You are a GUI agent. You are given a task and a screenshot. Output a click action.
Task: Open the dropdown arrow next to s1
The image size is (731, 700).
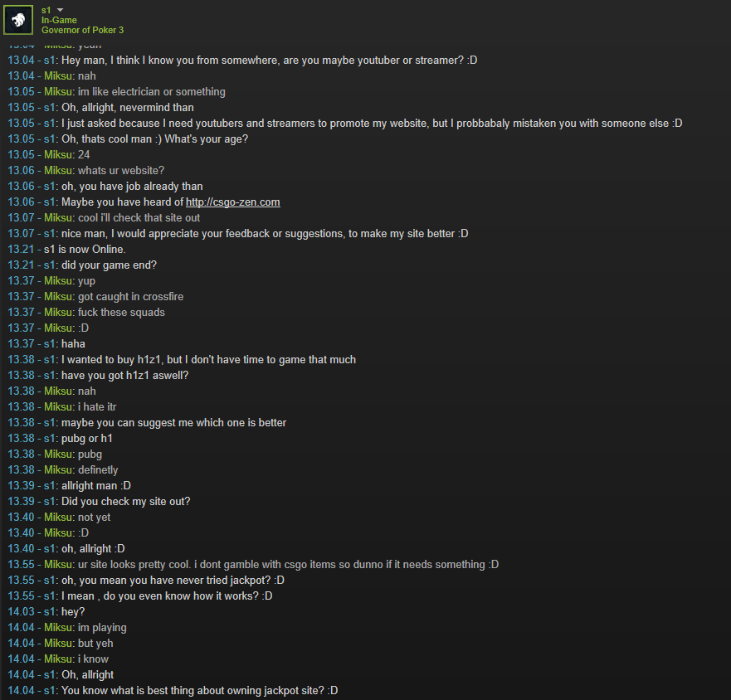(x=60, y=10)
